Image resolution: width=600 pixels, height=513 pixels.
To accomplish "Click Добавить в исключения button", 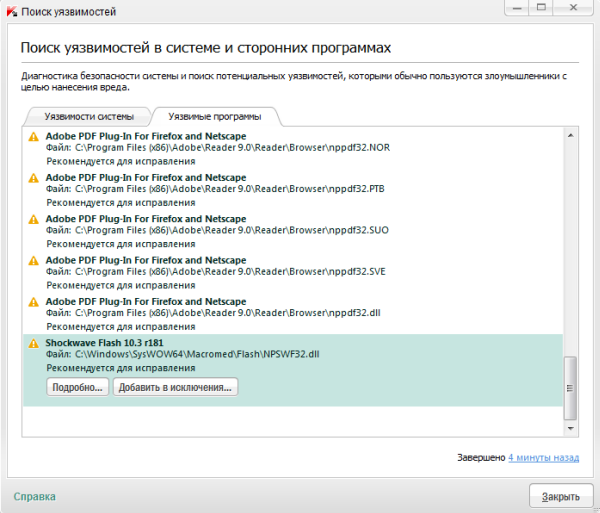I will point(175,387).
